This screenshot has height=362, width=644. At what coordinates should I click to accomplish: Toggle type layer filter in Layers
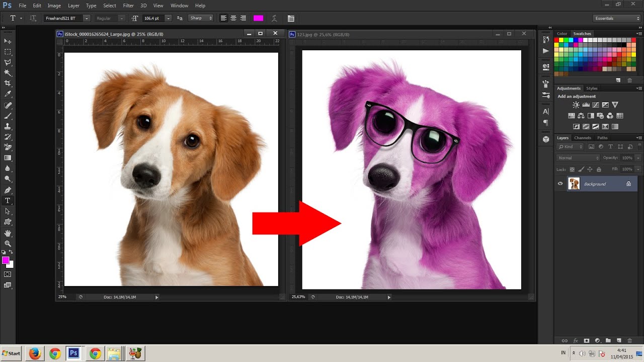click(x=611, y=147)
